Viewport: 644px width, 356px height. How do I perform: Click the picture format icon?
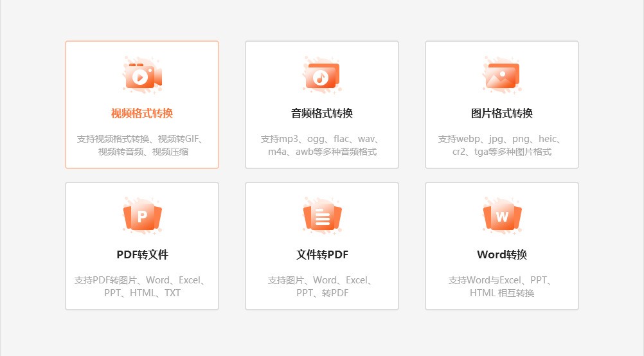[x=502, y=76]
